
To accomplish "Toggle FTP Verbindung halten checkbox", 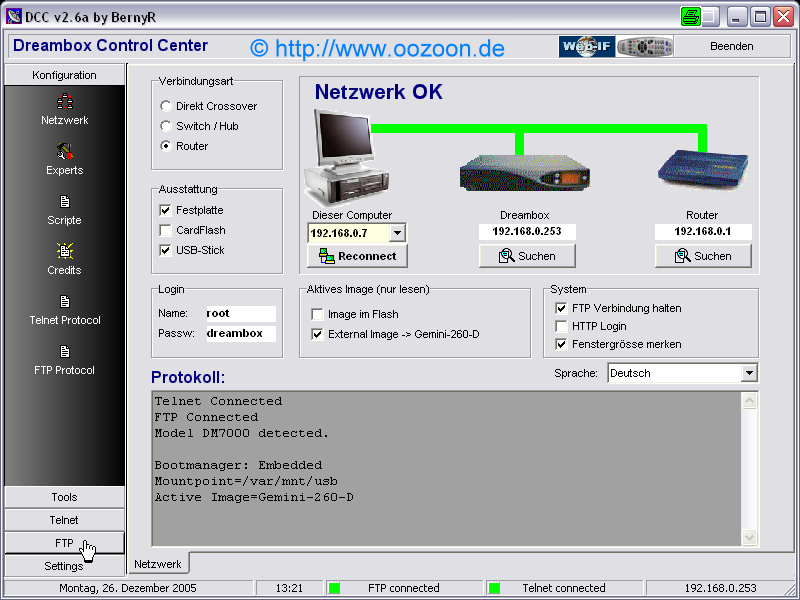I will click(x=561, y=308).
